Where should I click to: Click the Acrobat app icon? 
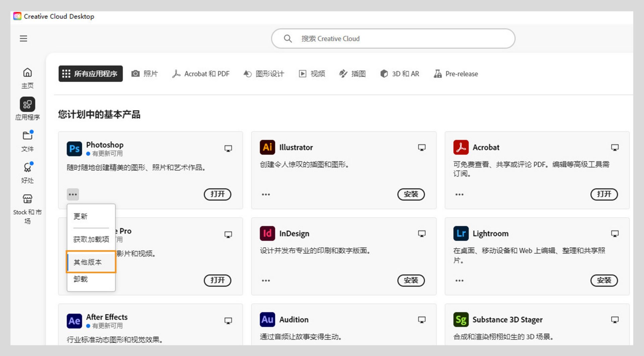(x=461, y=147)
